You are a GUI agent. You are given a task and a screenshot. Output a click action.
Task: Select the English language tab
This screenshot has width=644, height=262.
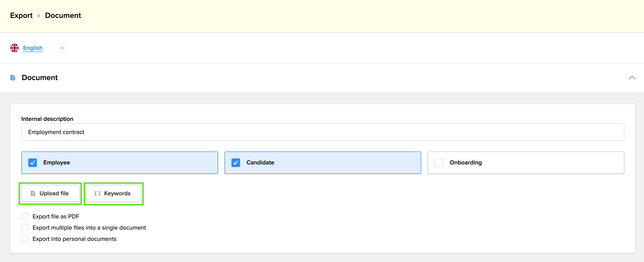point(33,48)
